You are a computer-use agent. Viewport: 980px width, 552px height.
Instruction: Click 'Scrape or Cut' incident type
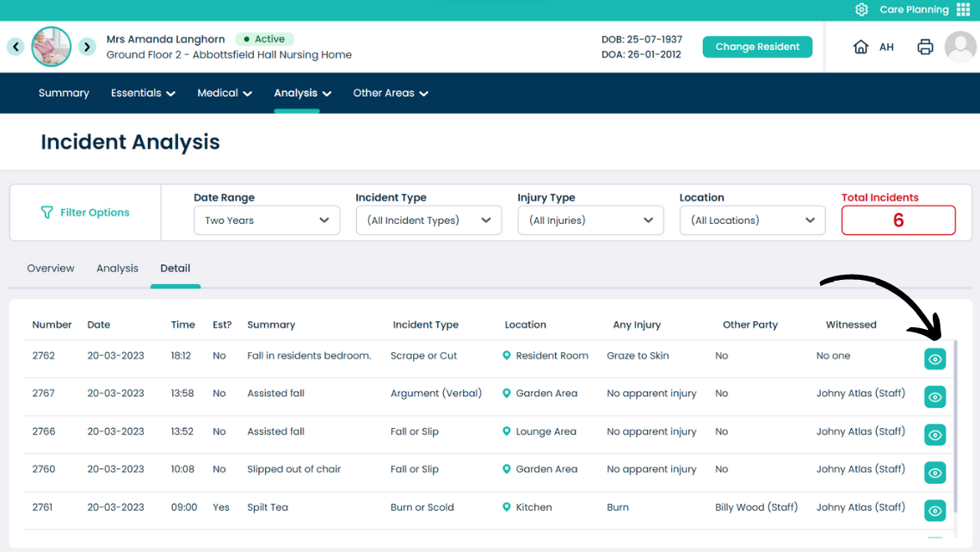click(x=424, y=356)
